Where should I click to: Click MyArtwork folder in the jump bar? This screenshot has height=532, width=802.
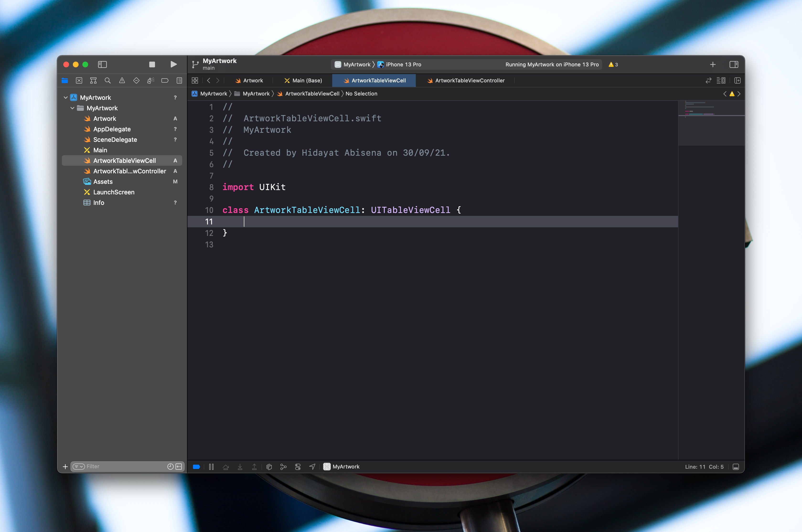click(x=252, y=94)
